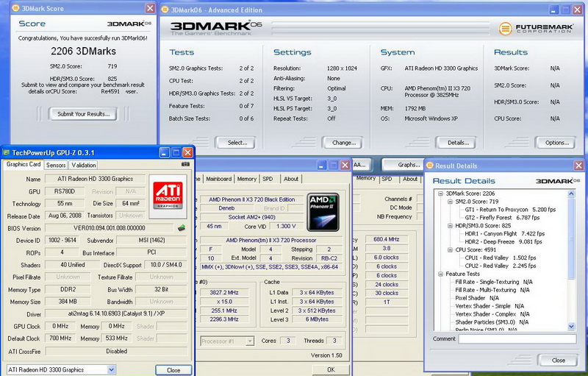Collapse the Feature Tests tree node
The height and width of the screenshot is (376, 588).
pyautogui.click(x=440, y=274)
